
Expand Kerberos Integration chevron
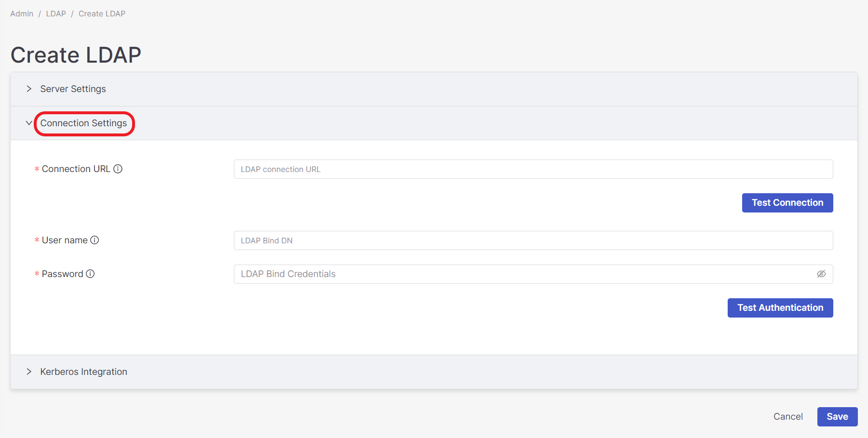29,372
